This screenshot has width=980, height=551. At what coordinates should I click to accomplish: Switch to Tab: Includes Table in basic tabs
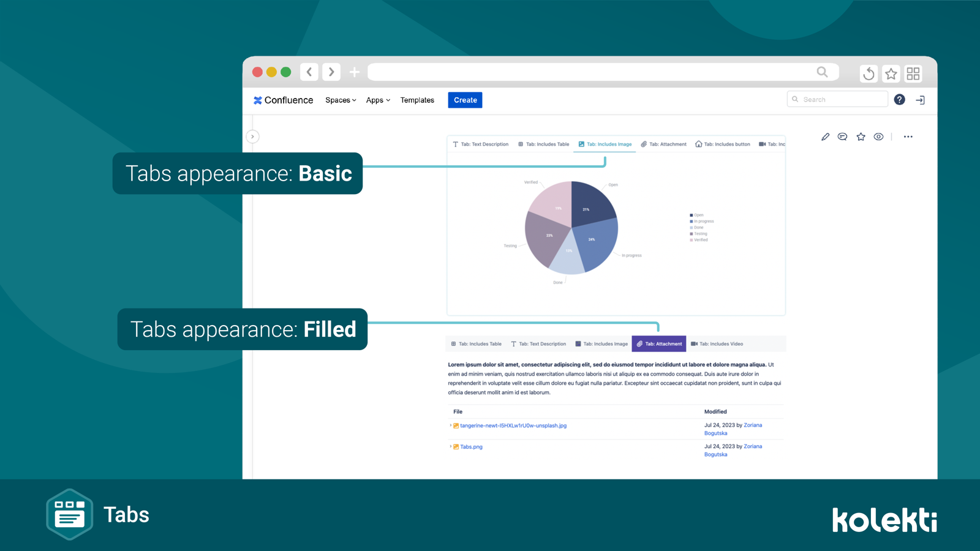(543, 144)
